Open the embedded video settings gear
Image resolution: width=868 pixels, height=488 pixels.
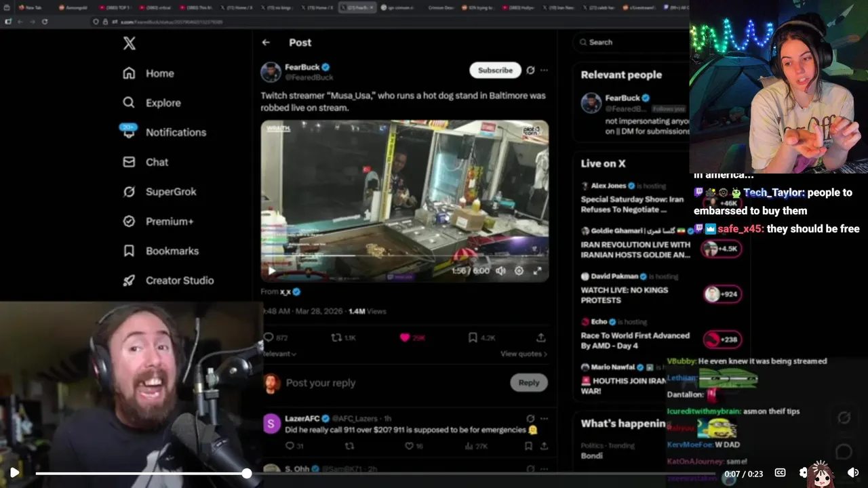519,270
